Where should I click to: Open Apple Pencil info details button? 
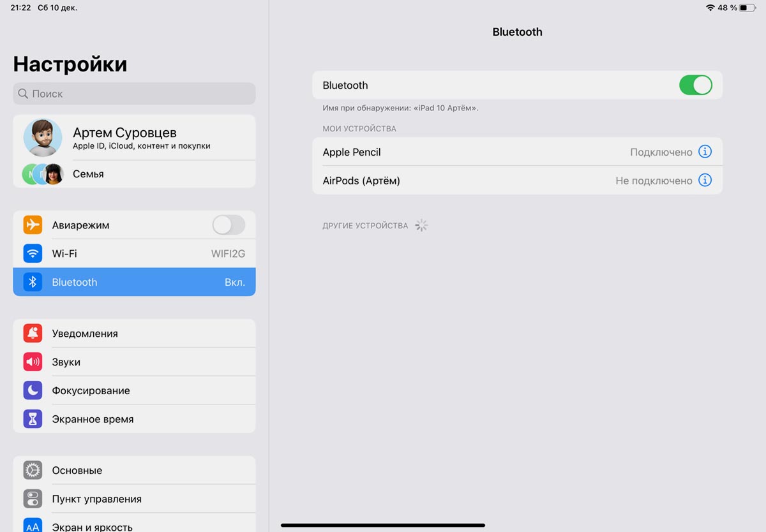point(705,152)
